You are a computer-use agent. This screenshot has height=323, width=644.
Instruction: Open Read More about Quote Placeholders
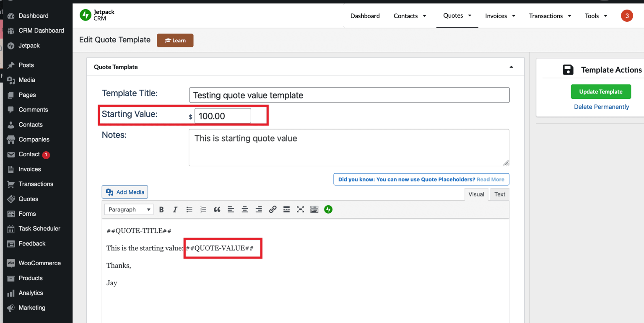[490, 179]
